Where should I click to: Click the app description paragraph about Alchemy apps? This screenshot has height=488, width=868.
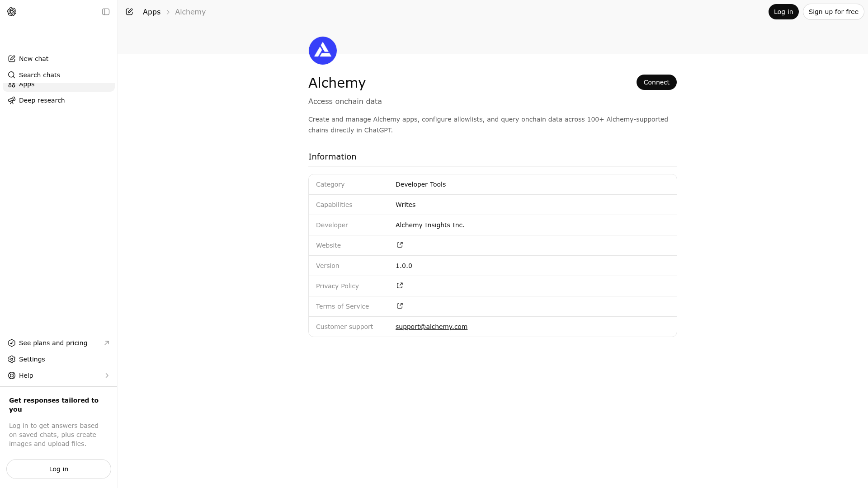488,125
